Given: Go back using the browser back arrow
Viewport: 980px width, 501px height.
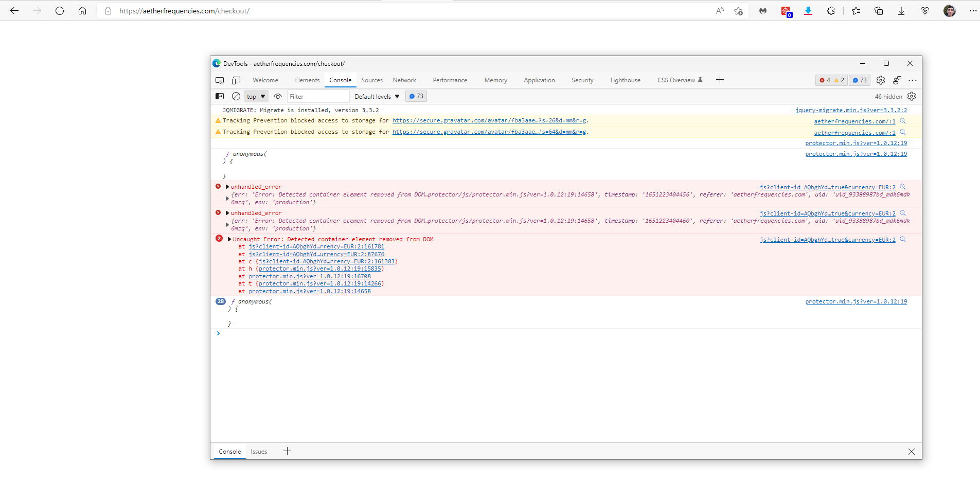Looking at the screenshot, I should (x=14, y=11).
